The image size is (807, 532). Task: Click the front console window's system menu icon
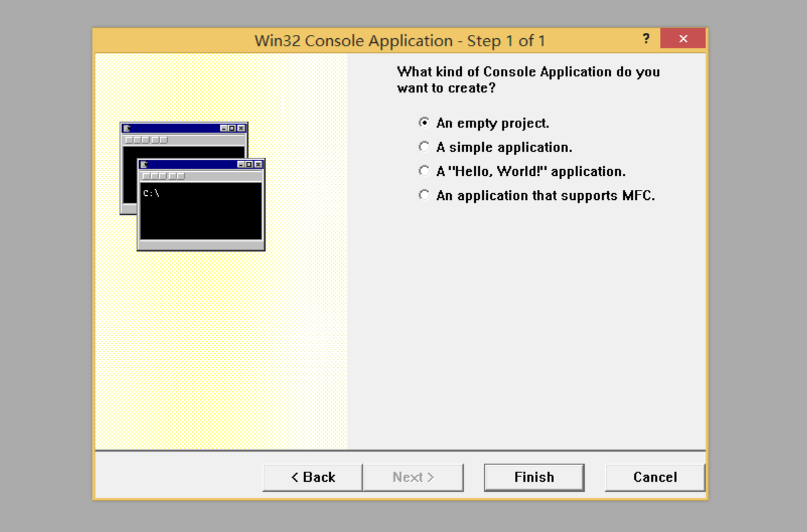(x=144, y=164)
